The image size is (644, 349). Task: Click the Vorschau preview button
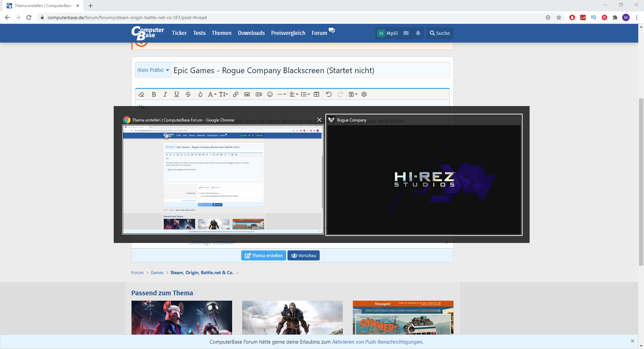point(304,255)
